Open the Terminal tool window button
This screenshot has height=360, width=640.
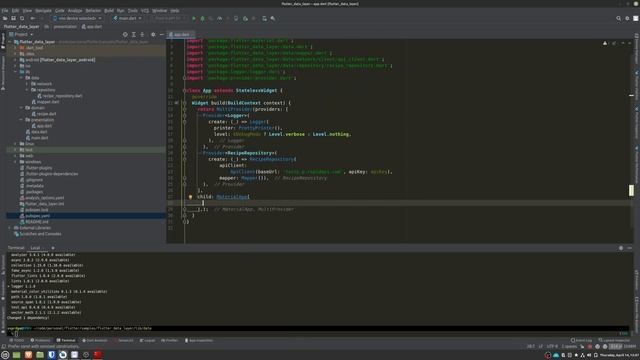pyautogui.click(x=66, y=340)
